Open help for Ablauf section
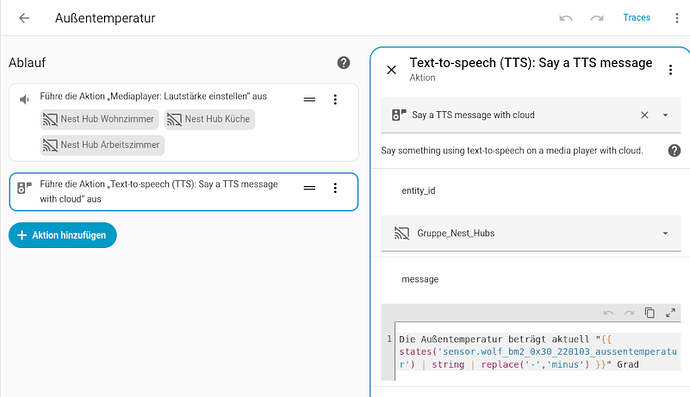690x397 pixels. click(x=344, y=62)
